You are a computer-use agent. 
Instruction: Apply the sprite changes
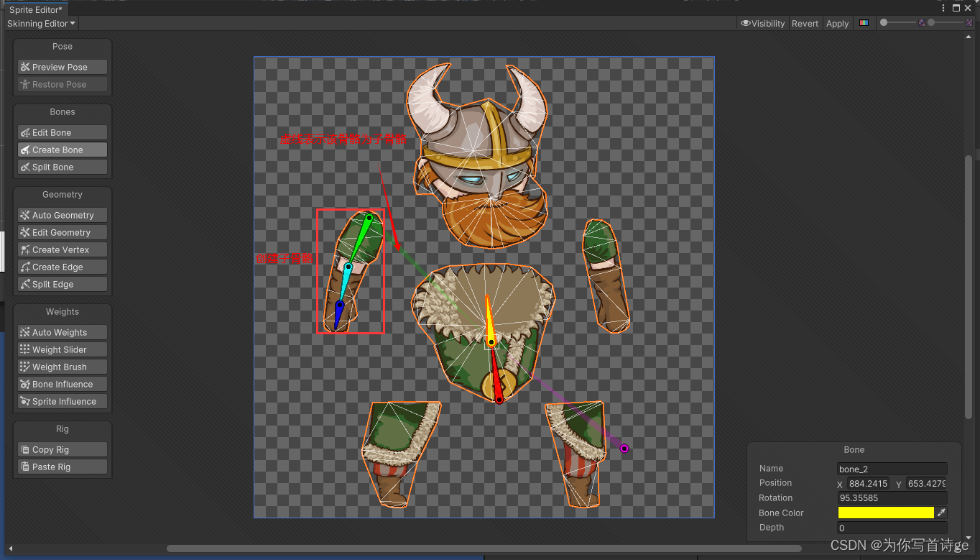(x=837, y=23)
